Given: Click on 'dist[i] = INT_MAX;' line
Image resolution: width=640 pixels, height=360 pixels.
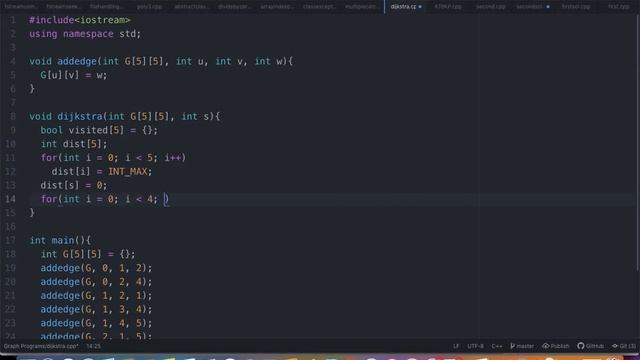Looking at the screenshot, I should [102, 171].
